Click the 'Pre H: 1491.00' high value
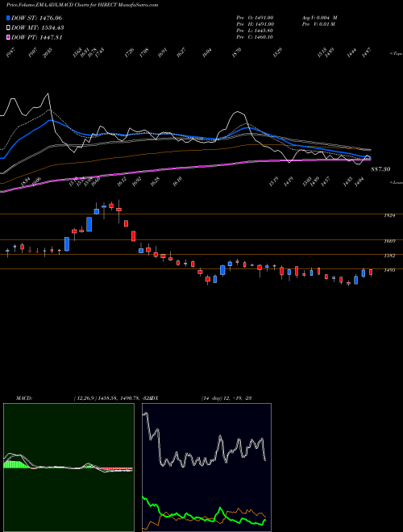The width and height of the screenshot is (403, 532). click(x=255, y=24)
